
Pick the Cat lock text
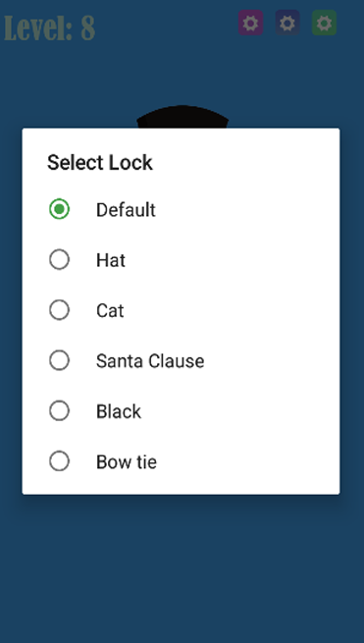(110, 311)
